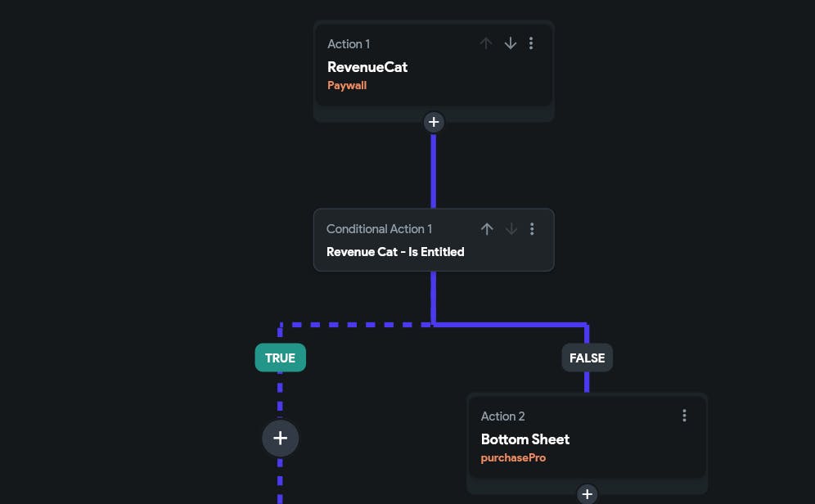
Task: Add an action on the TRUE branch
Action: point(280,438)
